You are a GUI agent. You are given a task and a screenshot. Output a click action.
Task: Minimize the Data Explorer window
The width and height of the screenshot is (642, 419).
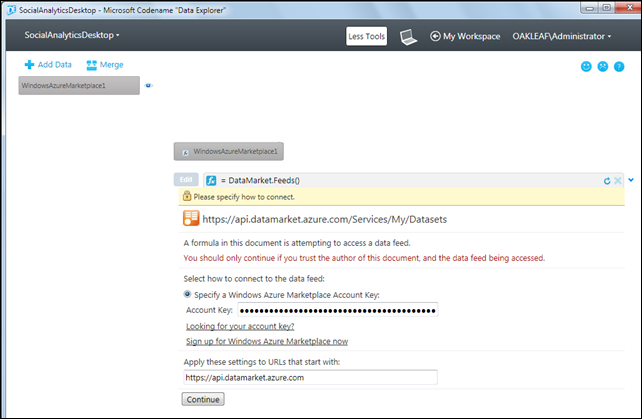tap(590, 8)
